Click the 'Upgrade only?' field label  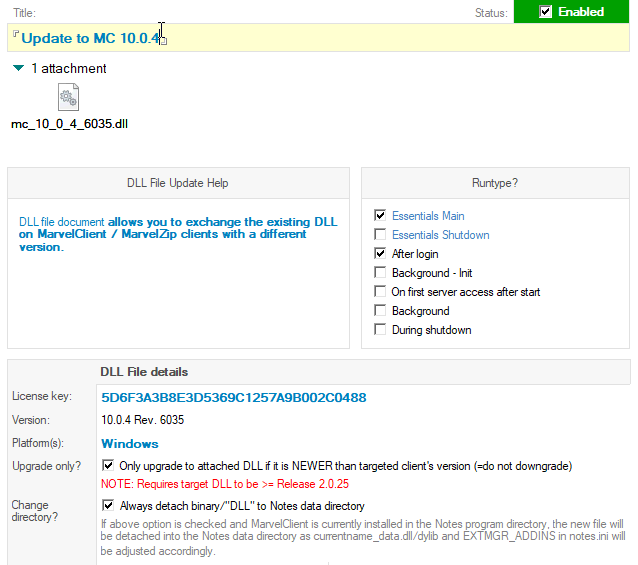tap(46, 466)
